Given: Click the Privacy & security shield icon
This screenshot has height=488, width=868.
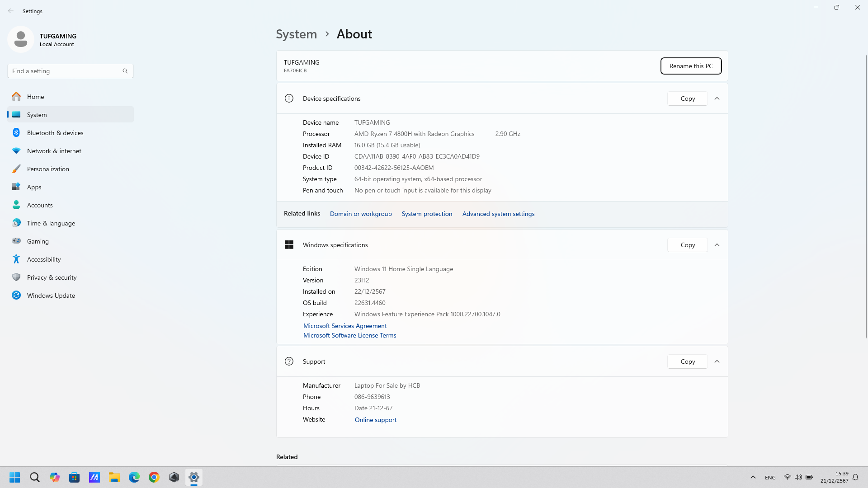Looking at the screenshot, I should coord(16,277).
